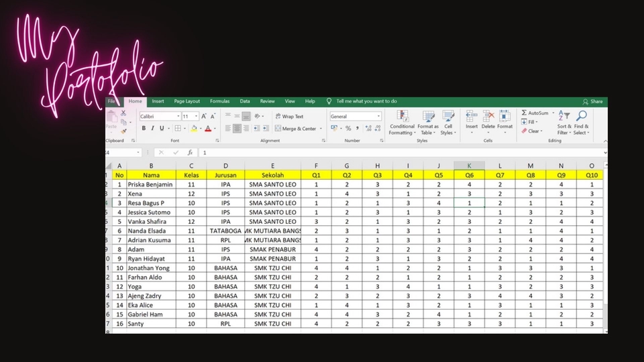Open the File tab
Screen dimensions: 644x362
(x=111, y=101)
